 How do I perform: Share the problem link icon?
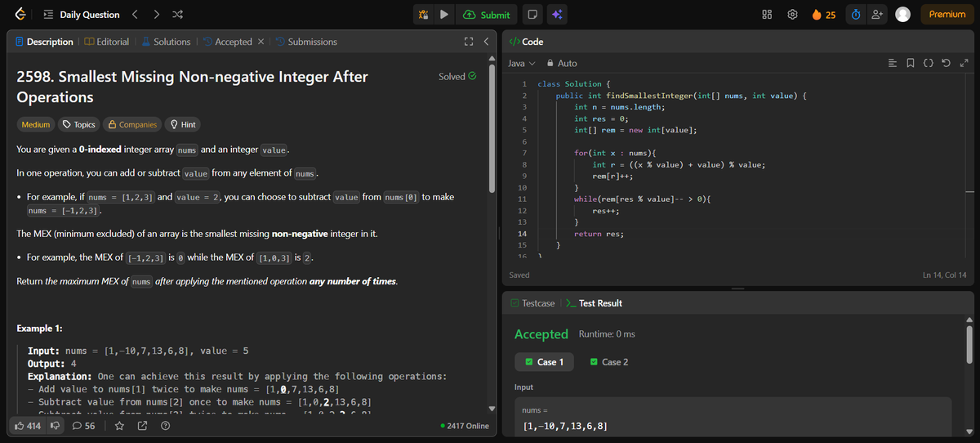pyautogui.click(x=142, y=426)
